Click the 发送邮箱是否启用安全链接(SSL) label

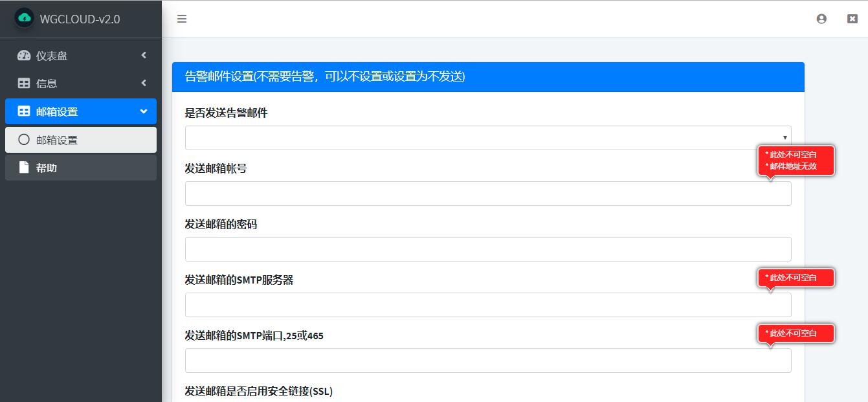[x=259, y=391]
